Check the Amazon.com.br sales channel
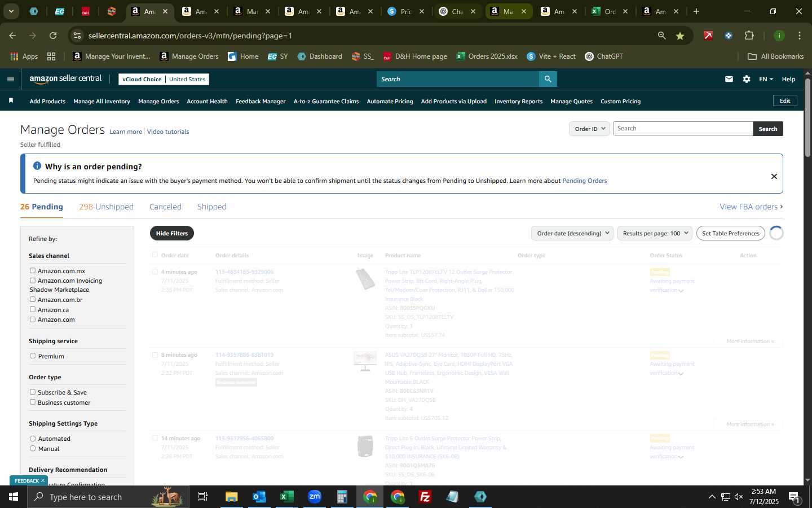 33,300
